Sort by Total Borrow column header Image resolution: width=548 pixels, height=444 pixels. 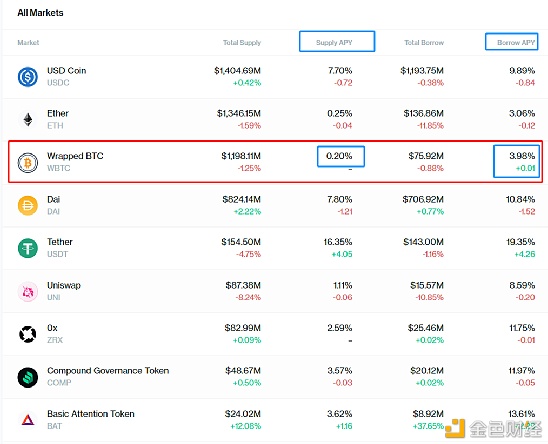pyautogui.click(x=424, y=43)
